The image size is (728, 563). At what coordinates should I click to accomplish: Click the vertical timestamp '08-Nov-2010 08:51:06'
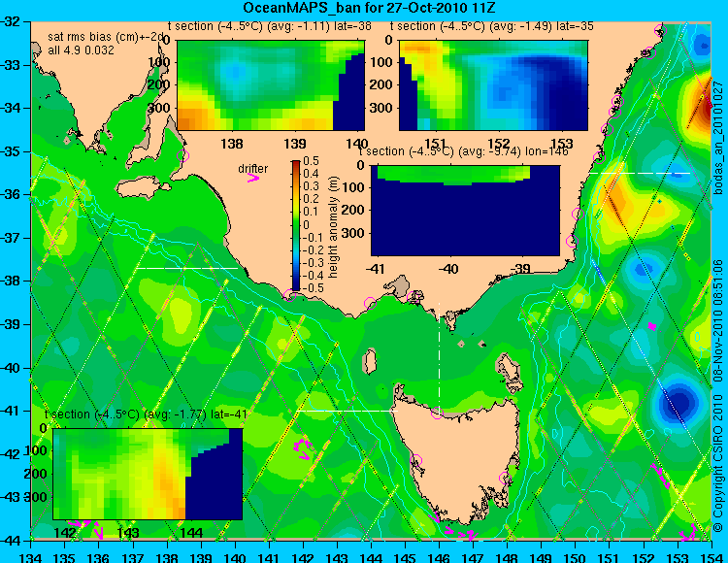pos(718,320)
